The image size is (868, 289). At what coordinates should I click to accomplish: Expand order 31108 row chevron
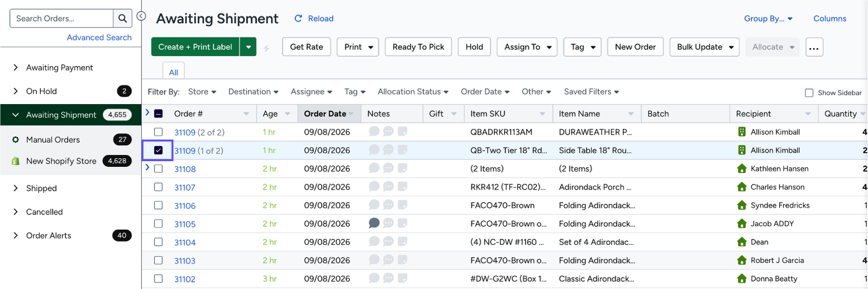tap(147, 167)
